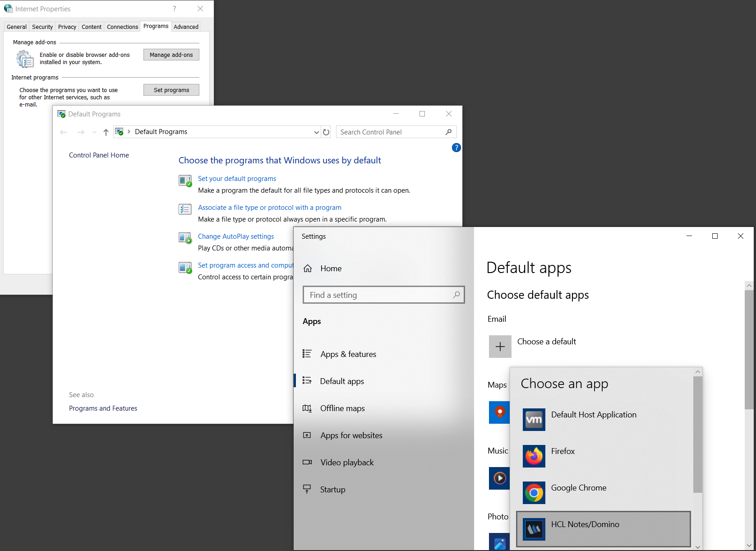Open Video playback settings
The image size is (756, 551).
(346, 462)
